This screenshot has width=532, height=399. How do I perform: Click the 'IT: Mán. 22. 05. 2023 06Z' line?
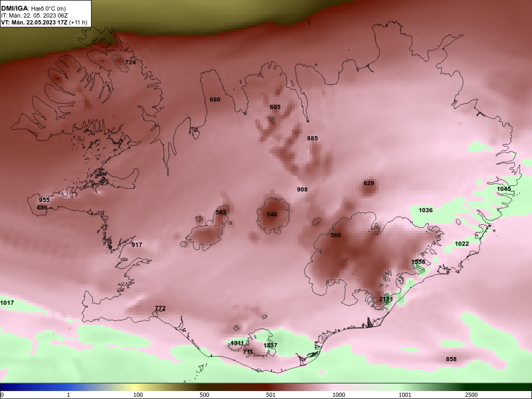pos(35,15)
